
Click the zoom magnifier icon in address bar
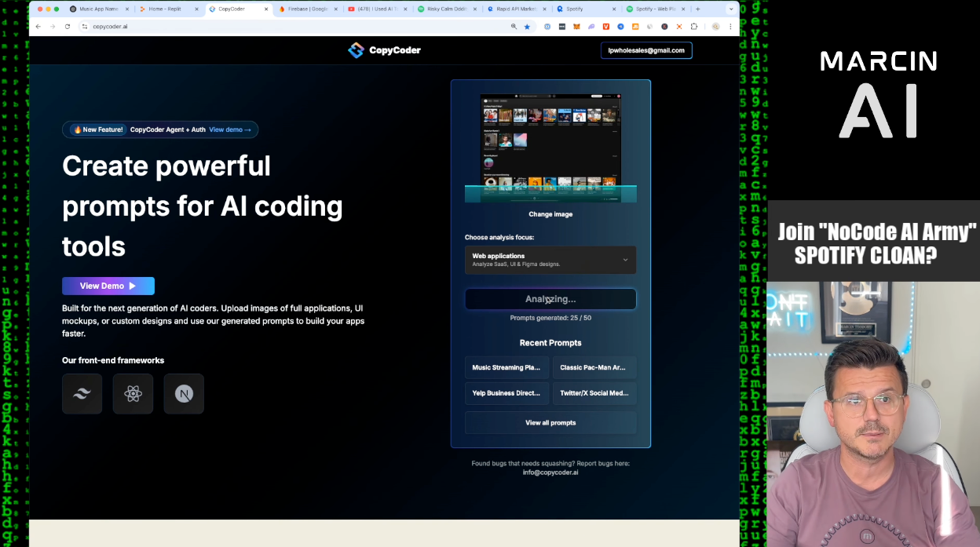click(514, 26)
